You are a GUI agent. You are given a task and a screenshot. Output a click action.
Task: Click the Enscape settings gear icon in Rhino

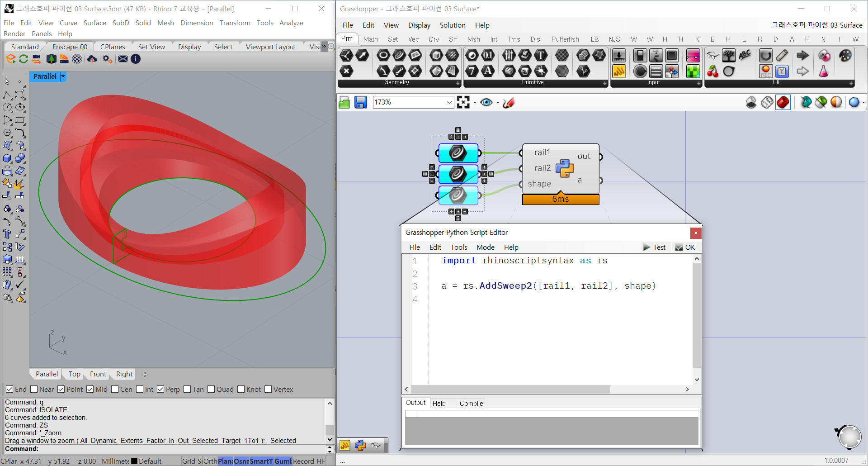(x=108, y=59)
